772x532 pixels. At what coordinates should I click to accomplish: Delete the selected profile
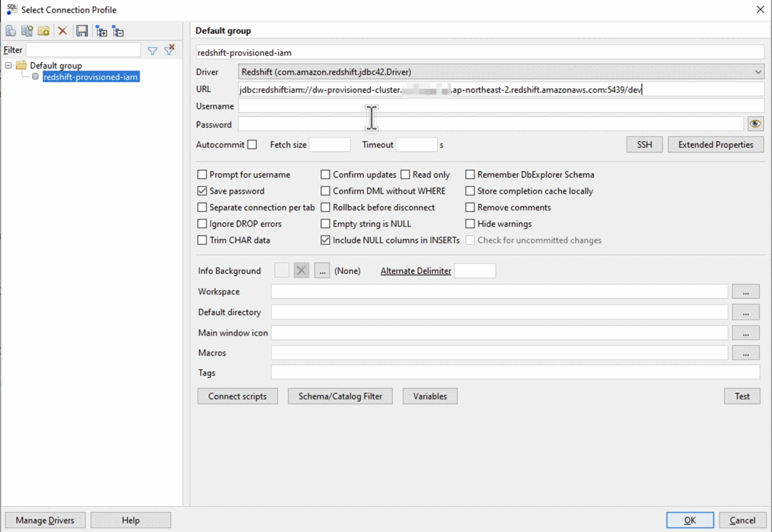click(x=62, y=31)
